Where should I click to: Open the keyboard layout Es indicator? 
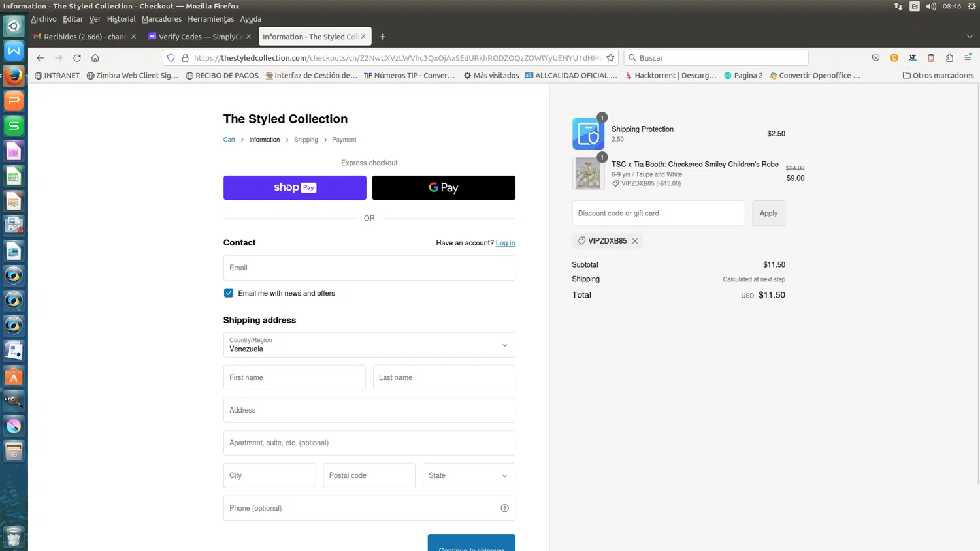tap(915, 6)
